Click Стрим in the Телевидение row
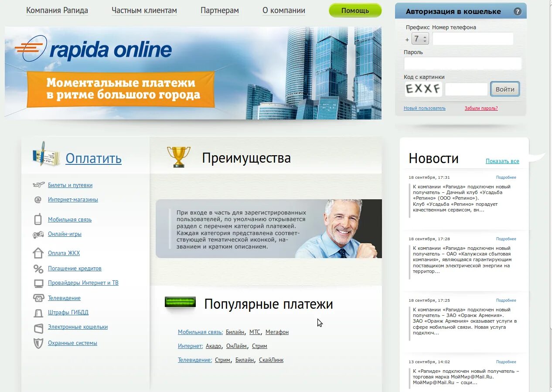The height and width of the screenshot is (392, 552). (222, 360)
